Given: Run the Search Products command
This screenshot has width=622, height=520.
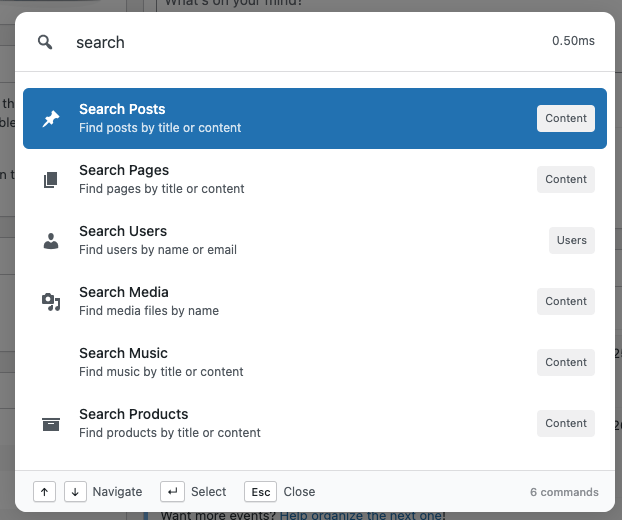Looking at the screenshot, I should point(315,424).
